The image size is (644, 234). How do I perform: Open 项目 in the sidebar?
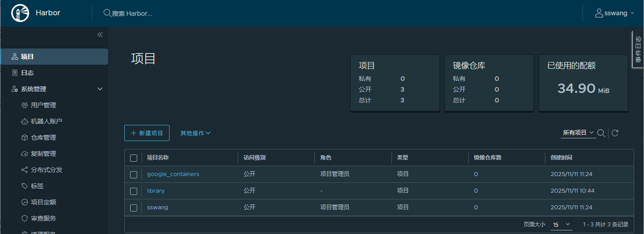click(x=54, y=57)
